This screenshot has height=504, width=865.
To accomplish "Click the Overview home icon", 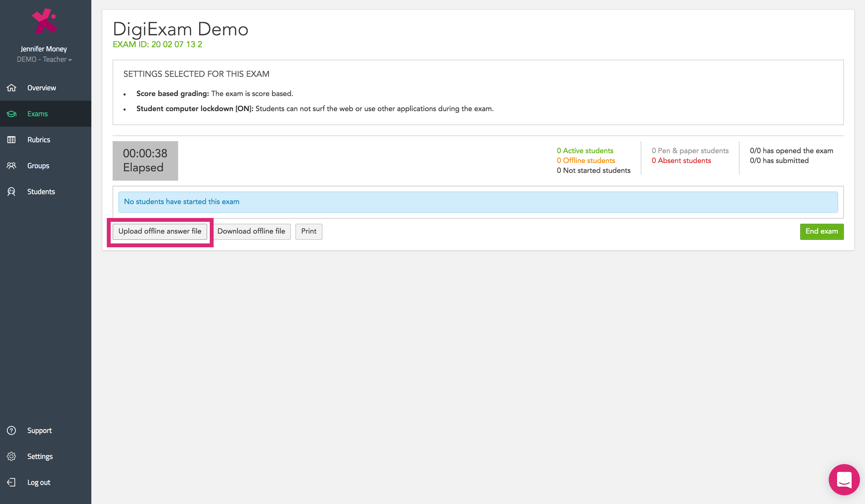I will tap(11, 88).
